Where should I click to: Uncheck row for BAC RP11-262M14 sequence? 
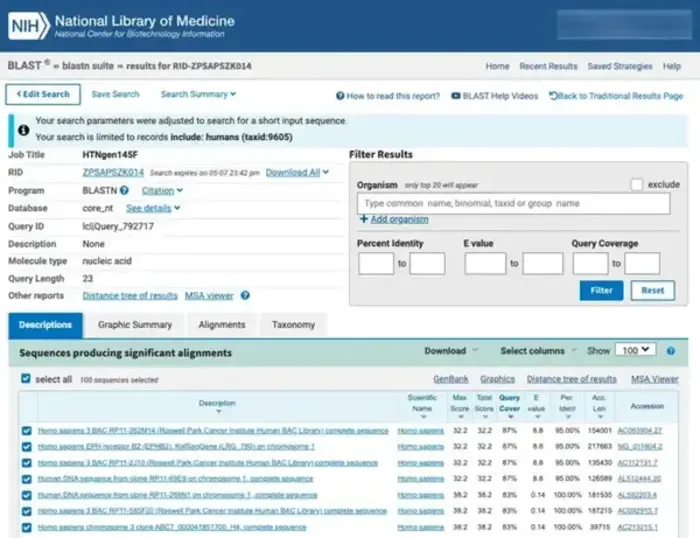pos(27,431)
